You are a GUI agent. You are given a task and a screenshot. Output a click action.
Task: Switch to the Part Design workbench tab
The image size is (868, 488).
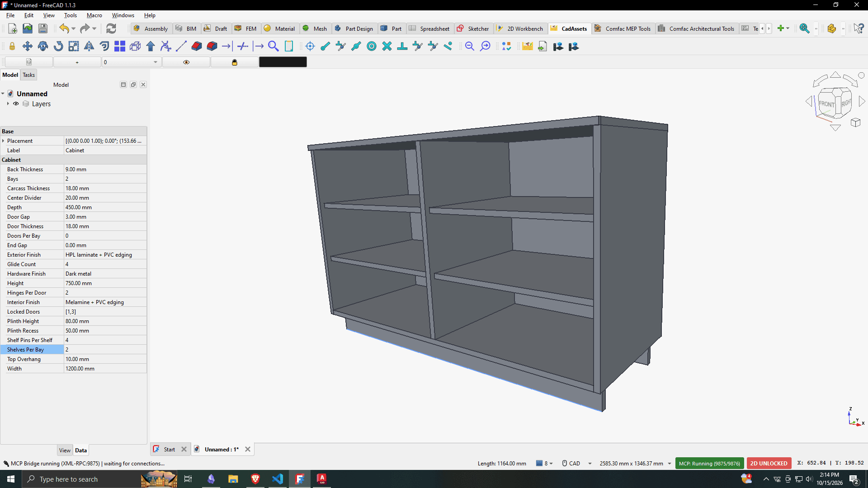354,28
